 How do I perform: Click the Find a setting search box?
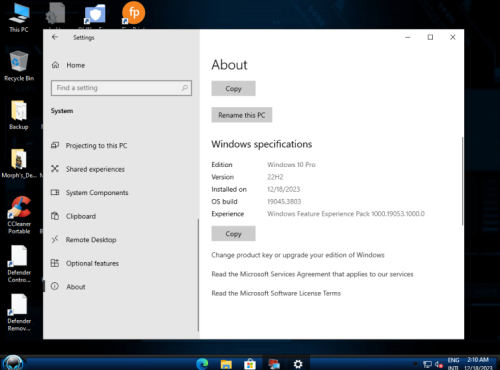pos(121,88)
